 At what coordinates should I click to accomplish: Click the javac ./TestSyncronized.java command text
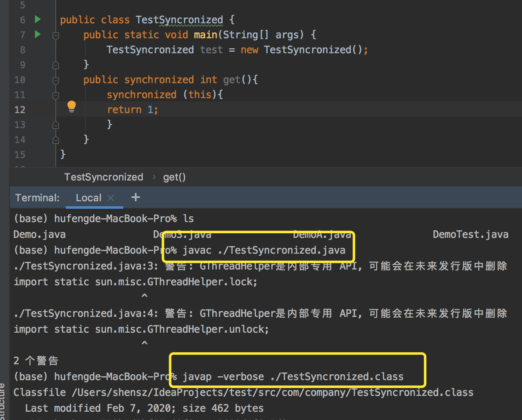click(x=264, y=250)
